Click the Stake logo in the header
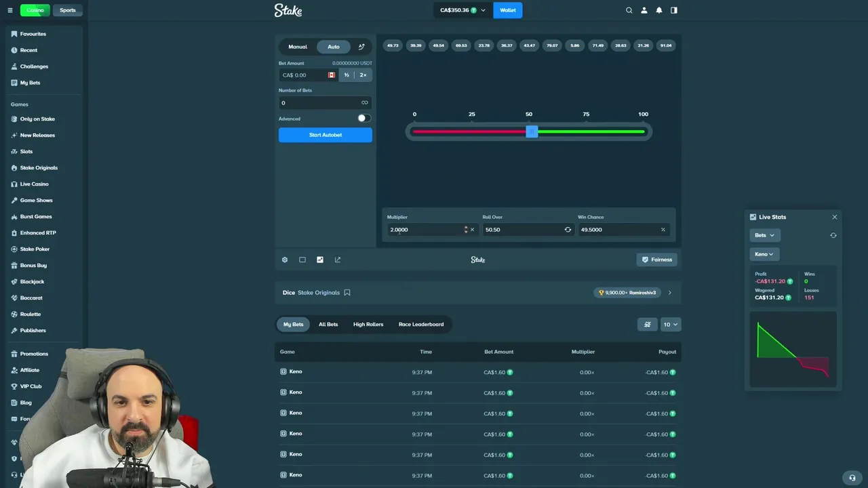This screenshot has width=868, height=488. 288,10
